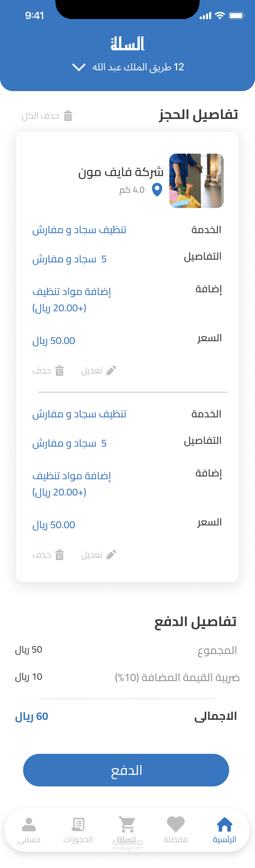Tap the شركة فايف مون company name
This screenshot has height=868, width=255.
pyautogui.click(x=121, y=172)
